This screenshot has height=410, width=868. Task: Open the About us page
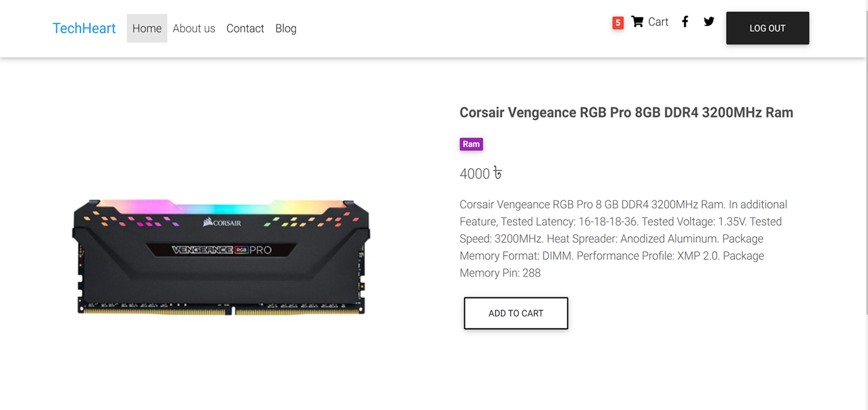pyautogui.click(x=194, y=28)
